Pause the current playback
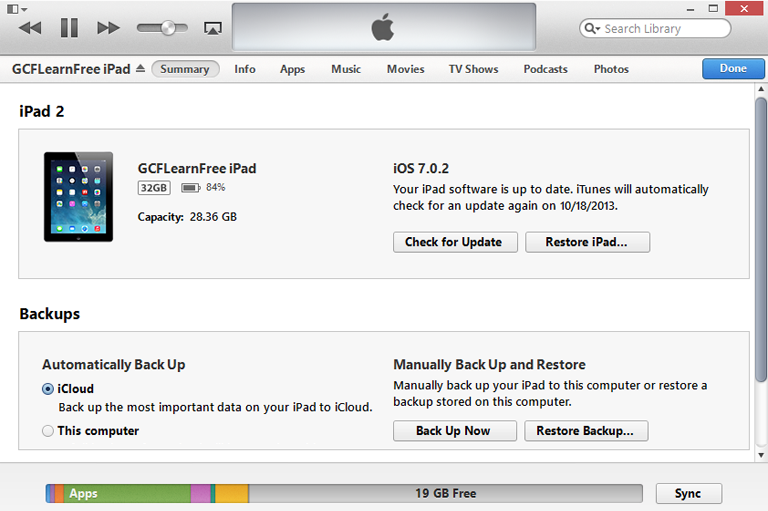Image resolution: width=768 pixels, height=511 pixels. 69,28
